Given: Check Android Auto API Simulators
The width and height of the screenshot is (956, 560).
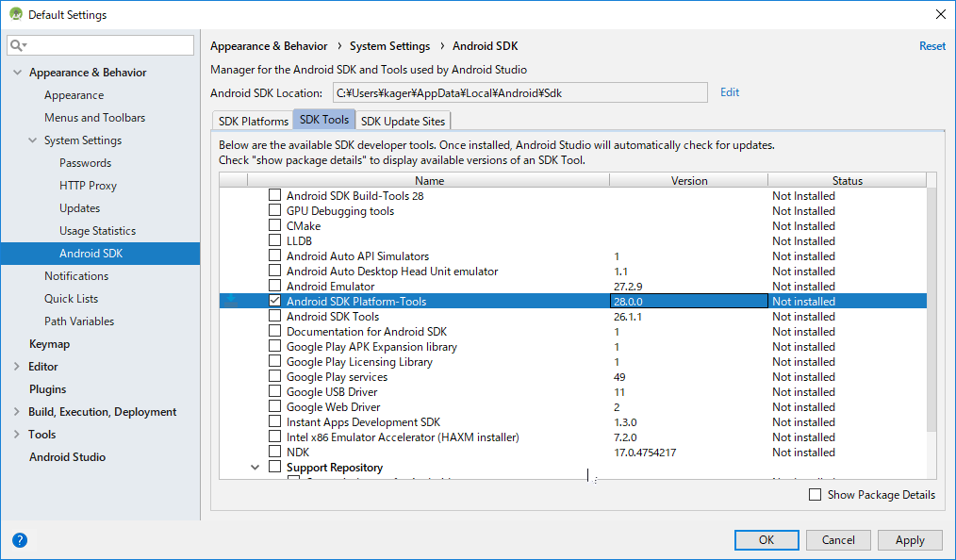Looking at the screenshot, I should (x=275, y=255).
